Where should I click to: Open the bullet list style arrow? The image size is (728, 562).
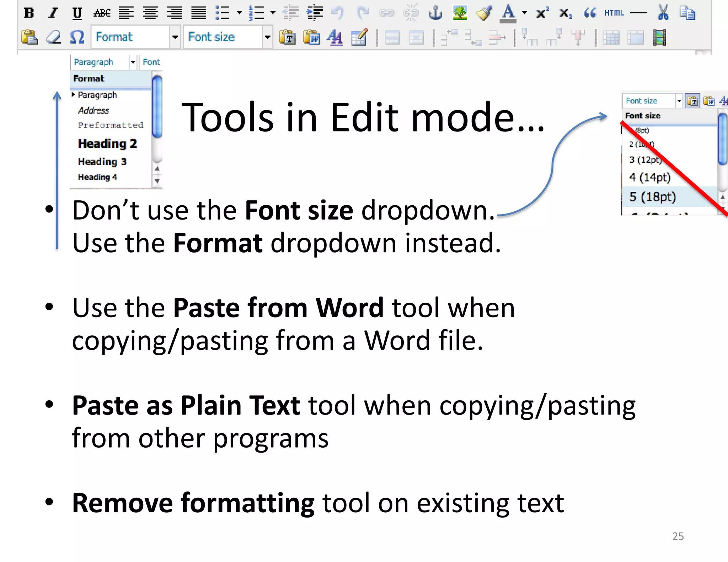point(239,13)
